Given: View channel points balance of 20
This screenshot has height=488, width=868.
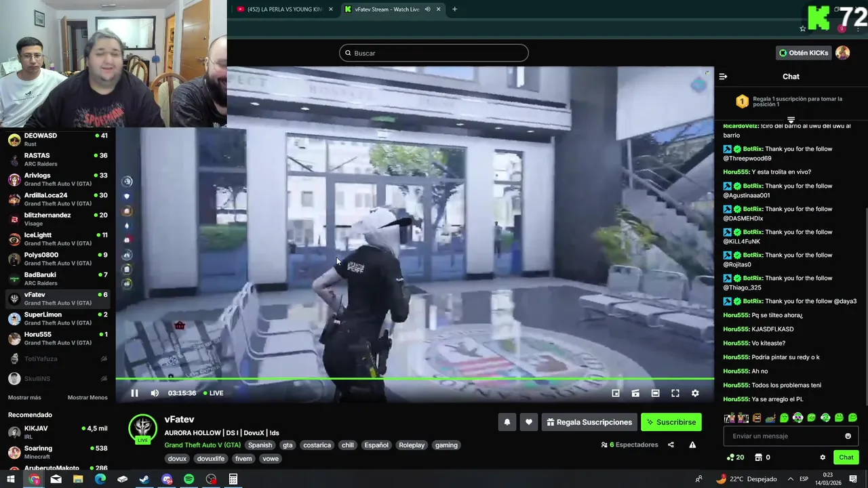Looking at the screenshot, I should [x=735, y=457].
